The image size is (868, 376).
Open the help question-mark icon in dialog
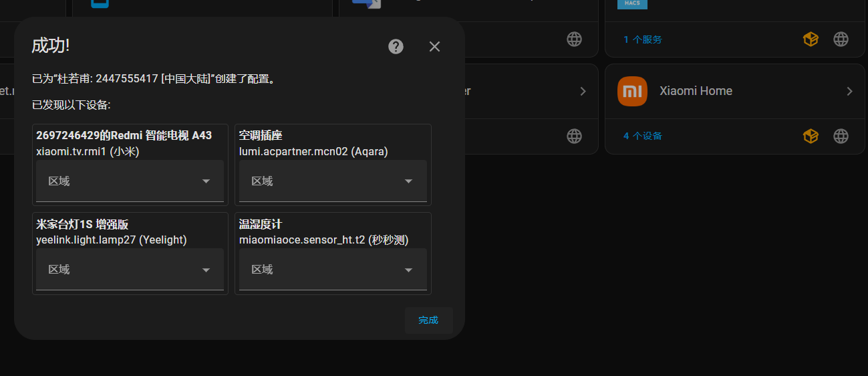(396, 46)
